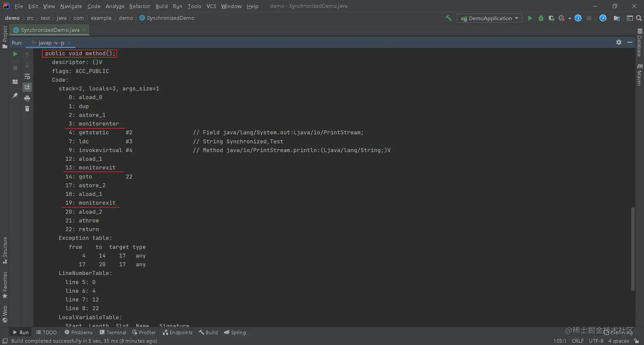Screen dimensions: 644x345
Task: Open Search Everywhere with the magnifier icon
Action: 639,18
